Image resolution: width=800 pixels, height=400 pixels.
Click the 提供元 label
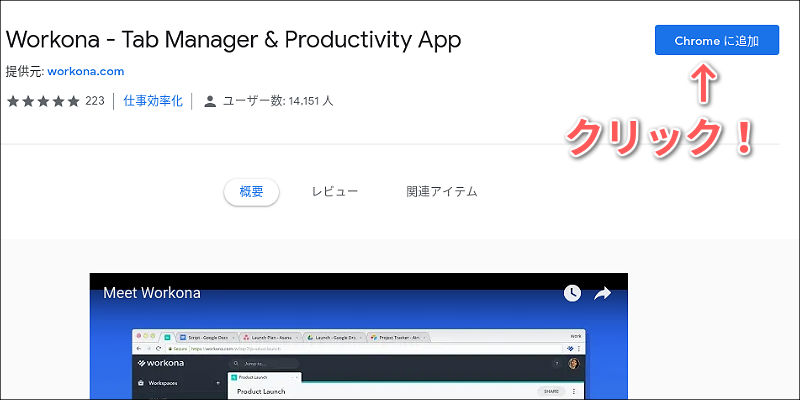click(25, 71)
